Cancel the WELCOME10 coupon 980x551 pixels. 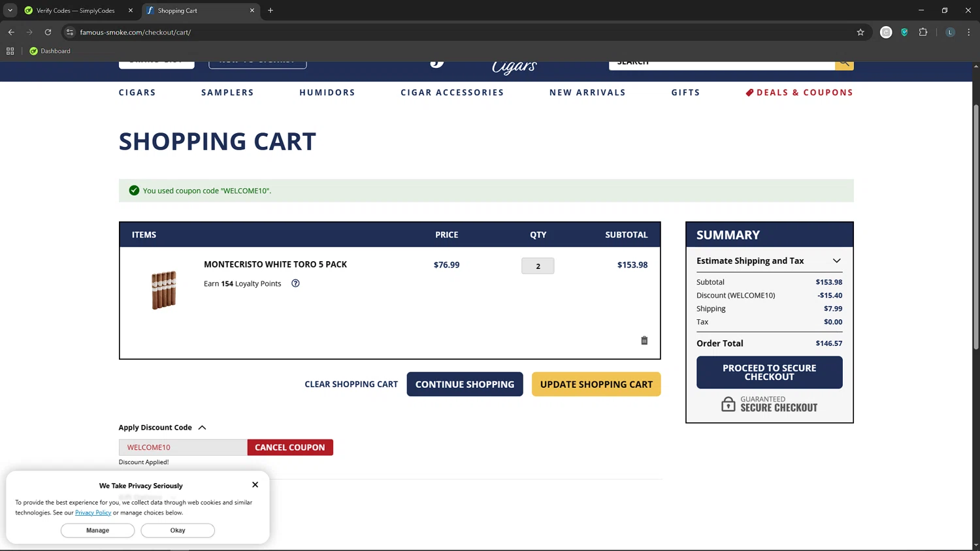tap(290, 447)
